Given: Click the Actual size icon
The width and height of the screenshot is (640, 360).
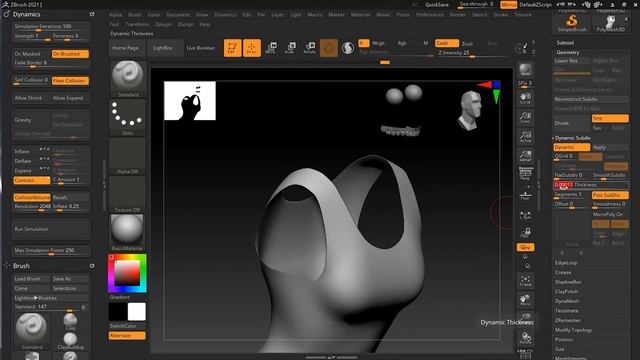Looking at the screenshot, I should [x=525, y=137].
